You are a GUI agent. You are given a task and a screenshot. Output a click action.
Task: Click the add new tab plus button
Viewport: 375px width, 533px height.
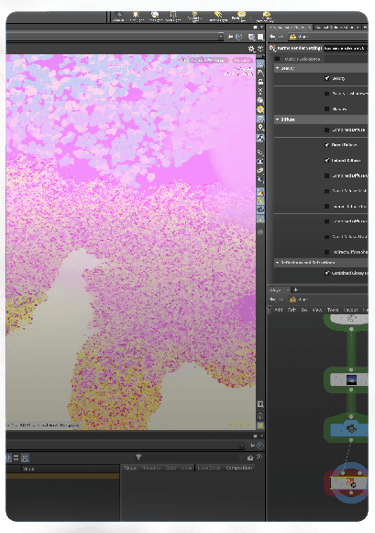296,290
